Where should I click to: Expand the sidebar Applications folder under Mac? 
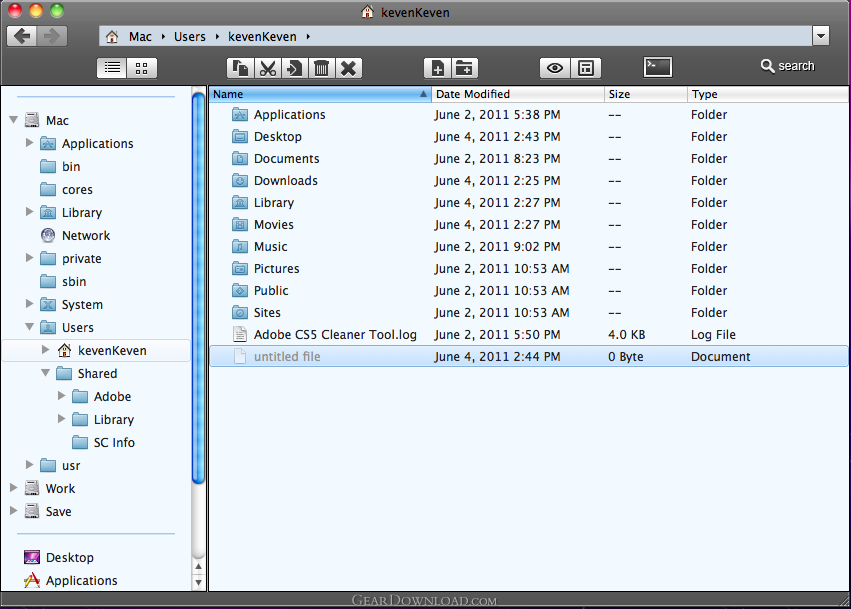coord(29,143)
